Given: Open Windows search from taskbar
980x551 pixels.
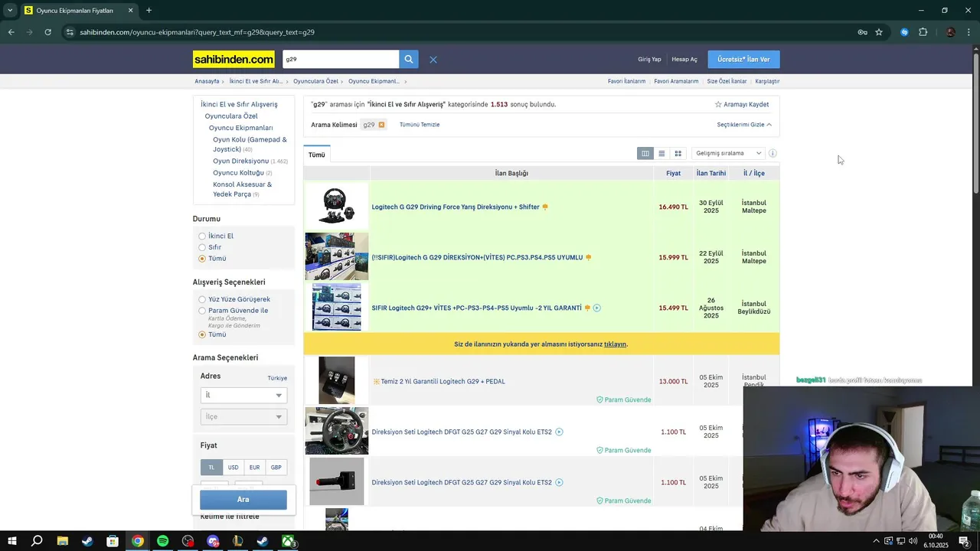Looking at the screenshot, I should pos(37,541).
